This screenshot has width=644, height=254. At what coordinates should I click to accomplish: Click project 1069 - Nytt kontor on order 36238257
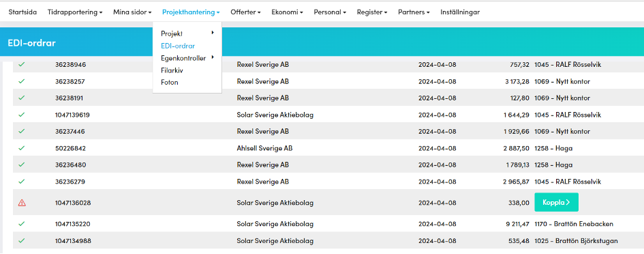tap(562, 81)
